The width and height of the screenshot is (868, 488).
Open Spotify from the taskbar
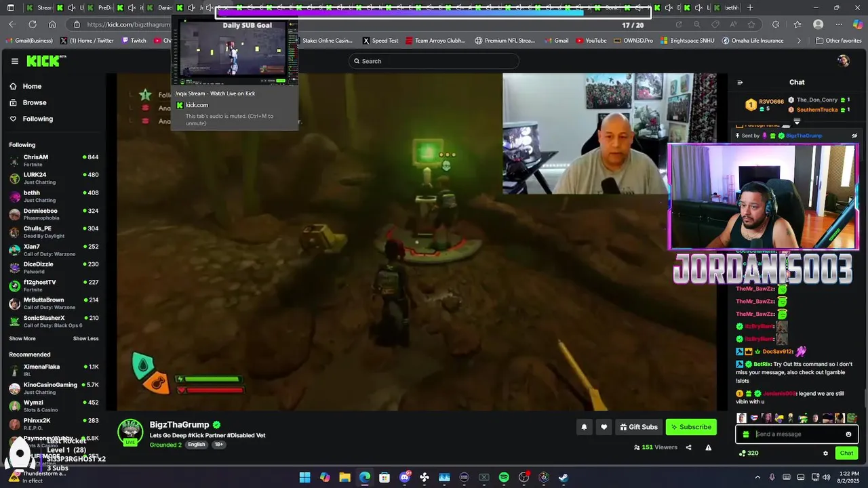pyautogui.click(x=504, y=477)
